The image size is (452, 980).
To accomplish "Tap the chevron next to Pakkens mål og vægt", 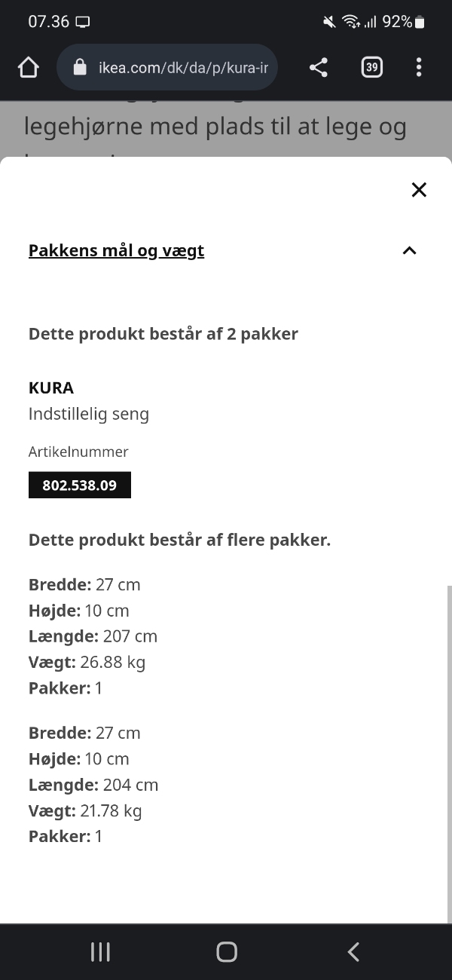I will (x=409, y=250).
